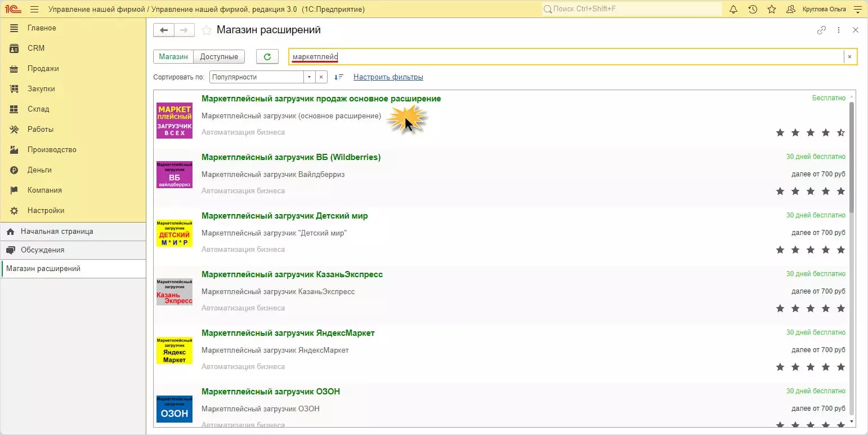Screen dimensions: 868x435
Task: Click the Маркетплейсный загрузчик (основное расширение) description
Action: tap(292, 116)
